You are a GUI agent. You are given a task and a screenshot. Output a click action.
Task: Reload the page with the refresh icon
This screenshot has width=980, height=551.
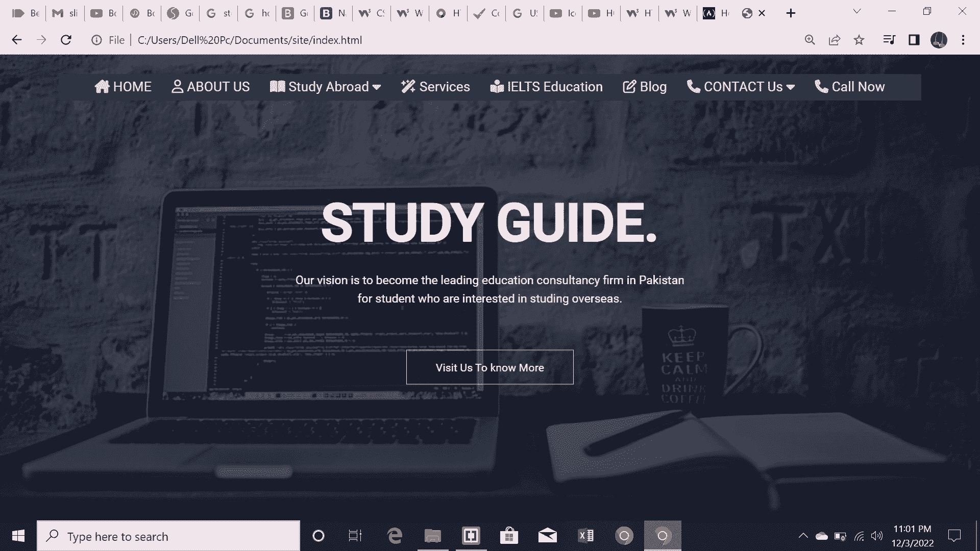(x=66, y=40)
